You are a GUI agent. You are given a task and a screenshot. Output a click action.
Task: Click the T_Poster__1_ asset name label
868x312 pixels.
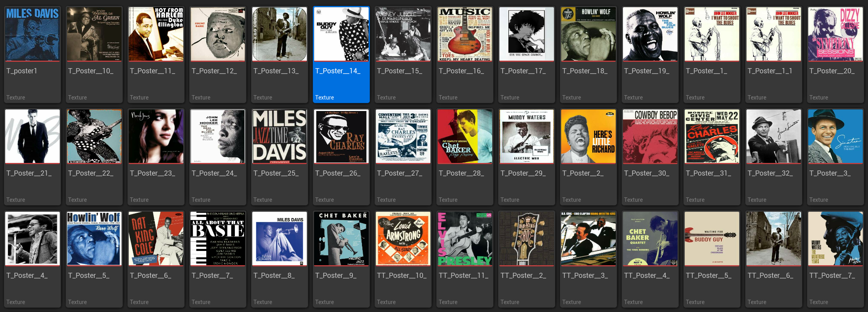click(x=706, y=71)
